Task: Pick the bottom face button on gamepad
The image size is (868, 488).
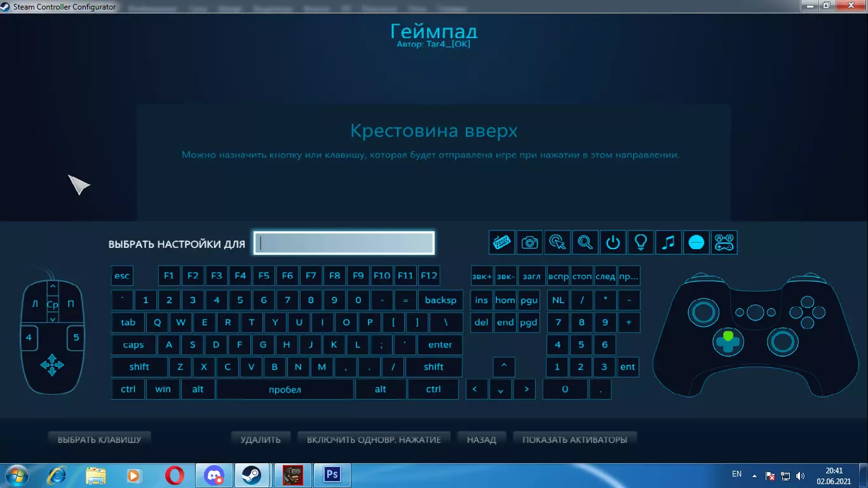Action: pyautogui.click(x=807, y=323)
